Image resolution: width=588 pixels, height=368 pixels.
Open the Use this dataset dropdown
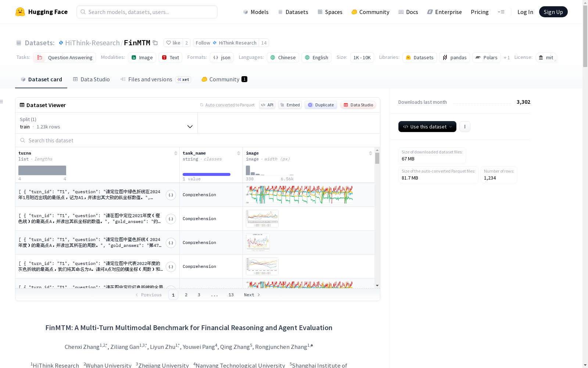(x=427, y=127)
